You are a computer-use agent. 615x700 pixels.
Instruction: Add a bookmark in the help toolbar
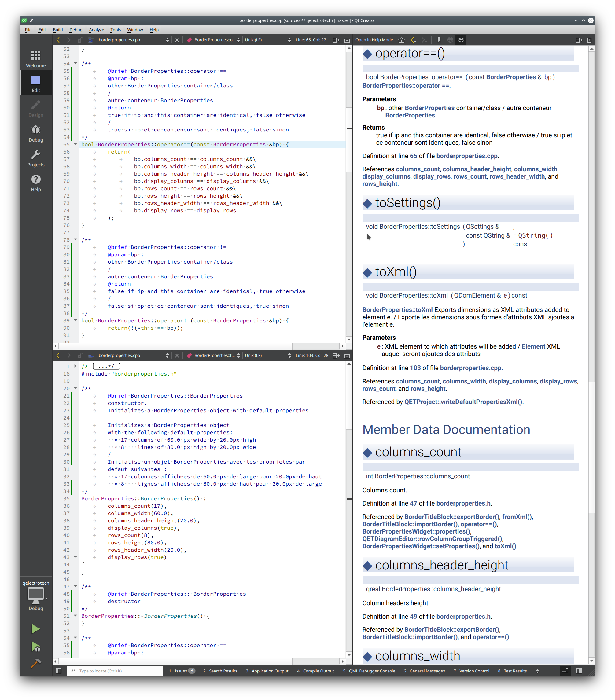pyautogui.click(x=439, y=40)
